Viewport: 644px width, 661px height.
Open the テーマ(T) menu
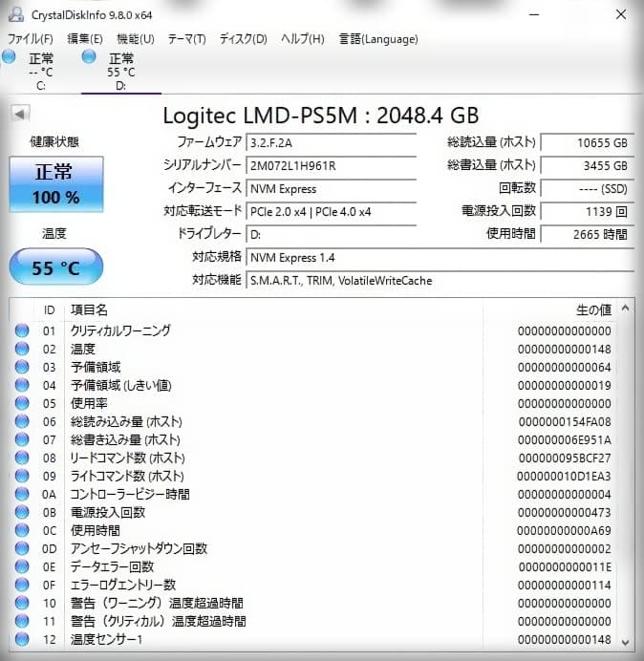coord(187,39)
